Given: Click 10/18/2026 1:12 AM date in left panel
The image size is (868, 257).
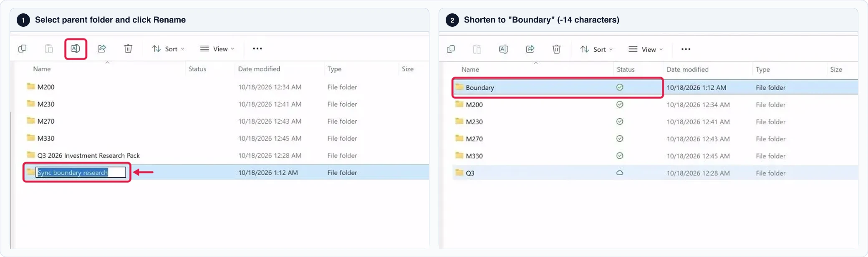Looking at the screenshot, I should [x=268, y=173].
